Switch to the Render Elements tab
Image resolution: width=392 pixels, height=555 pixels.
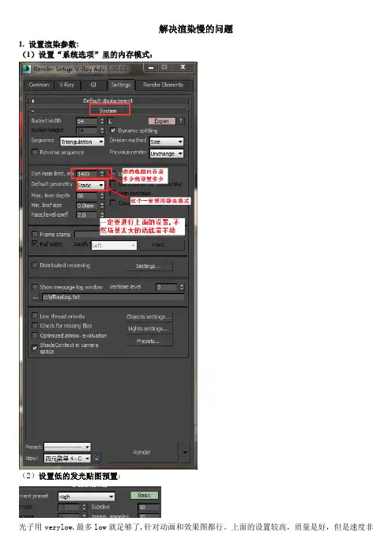coord(164,85)
